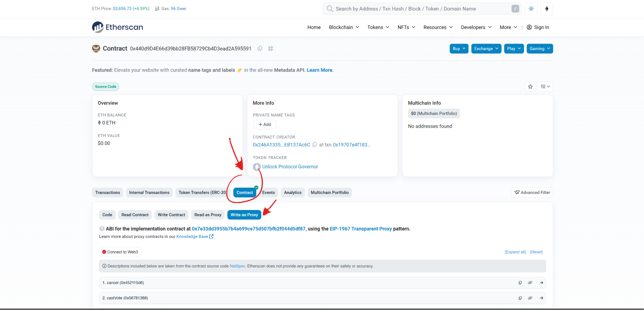Expand the cancel method arrow
The height and width of the screenshot is (310, 644).
542,283
